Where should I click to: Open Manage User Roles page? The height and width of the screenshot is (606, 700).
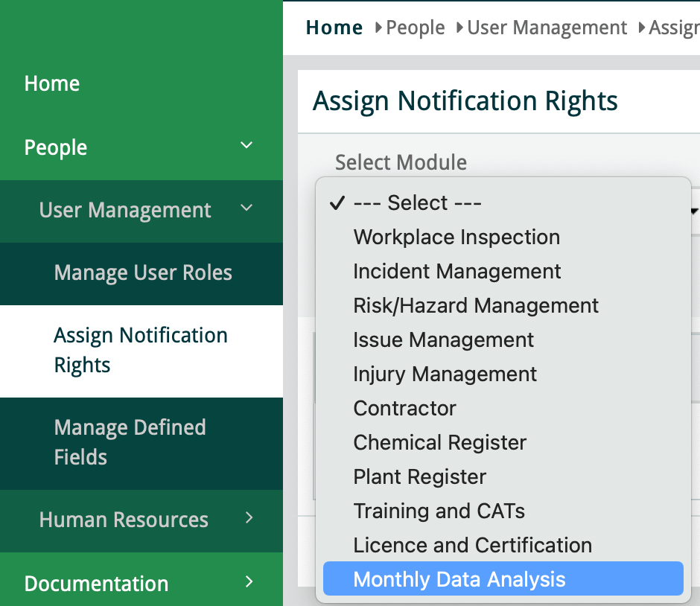[143, 272]
